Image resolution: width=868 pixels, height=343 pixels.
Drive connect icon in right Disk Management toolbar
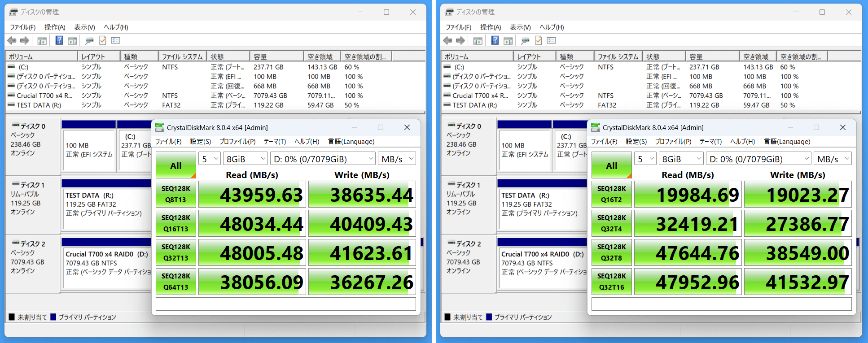(525, 41)
